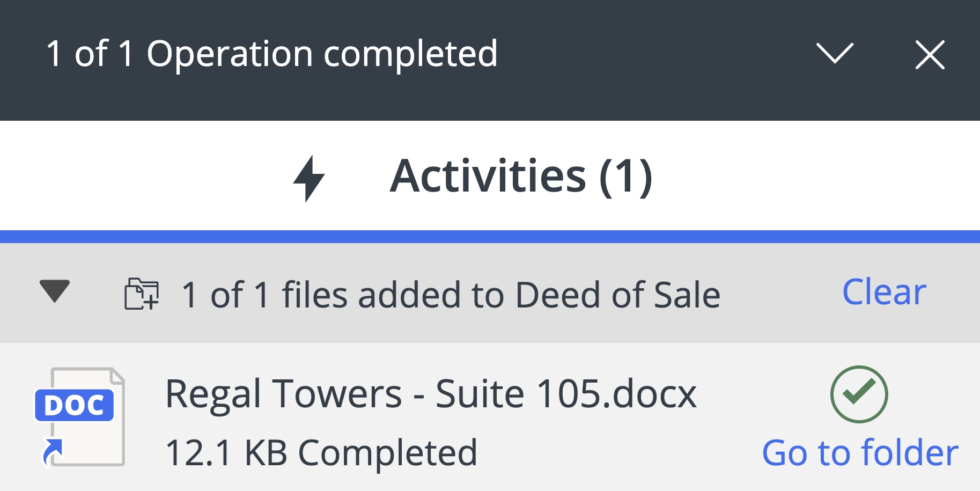Collapse the operations panel with the chevron
Image resolution: width=980 pixels, height=491 pixels.
(x=835, y=54)
